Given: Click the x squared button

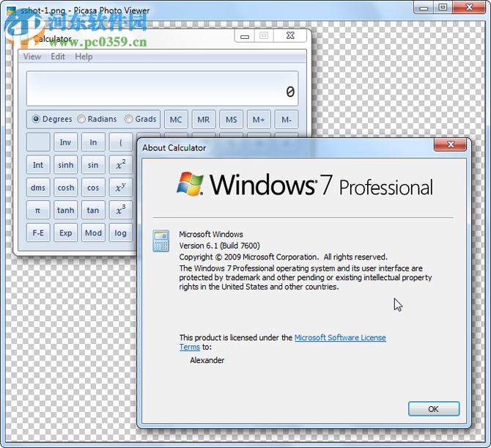Looking at the screenshot, I should tap(121, 165).
